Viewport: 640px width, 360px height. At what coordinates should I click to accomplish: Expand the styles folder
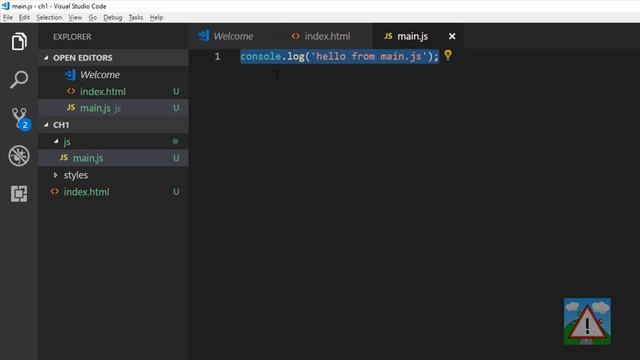(x=113, y=175)
